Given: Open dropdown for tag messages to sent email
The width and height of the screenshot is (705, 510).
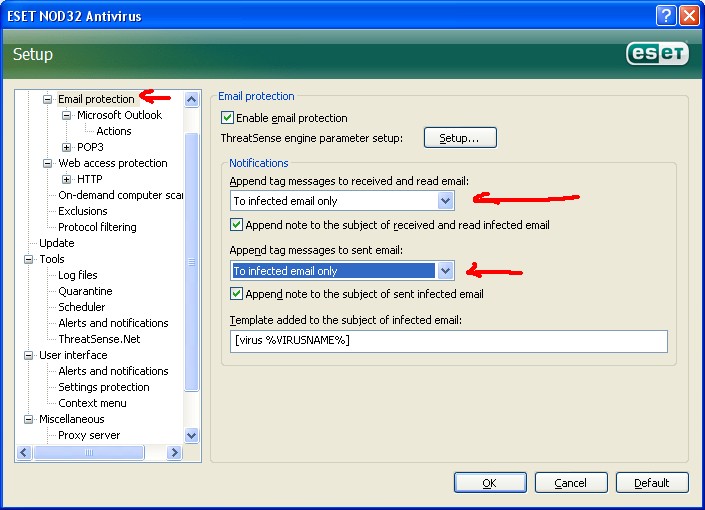Looking at the screenshot, I should [445, 271].
